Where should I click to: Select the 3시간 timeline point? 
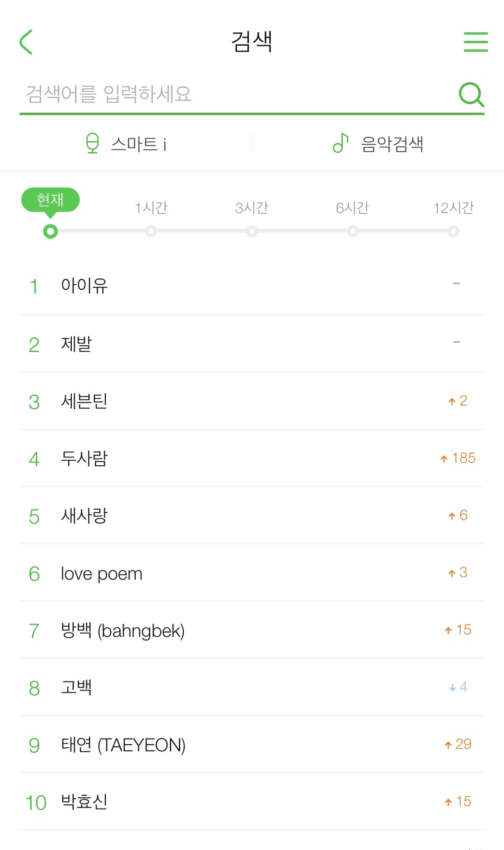[252, 231]
